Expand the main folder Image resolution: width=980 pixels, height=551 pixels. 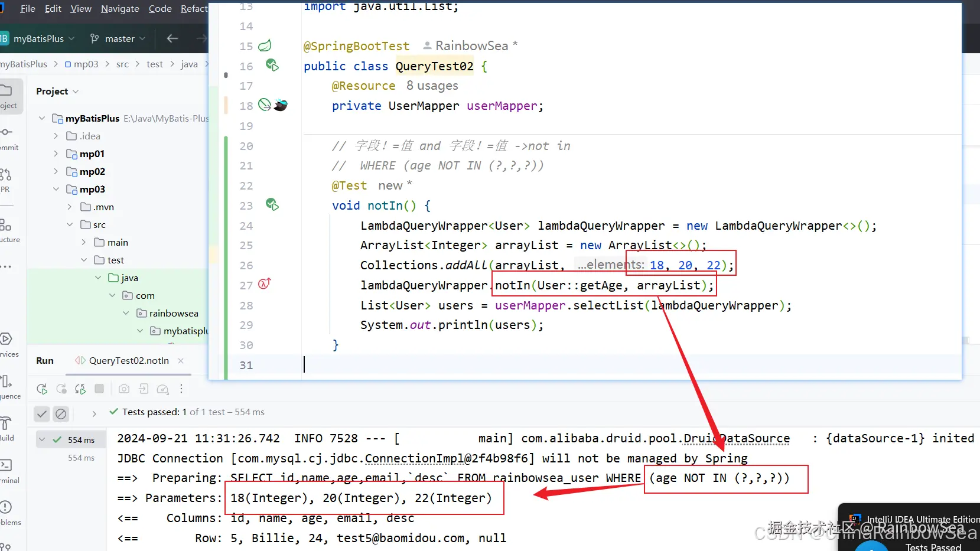tap(84, 242)
